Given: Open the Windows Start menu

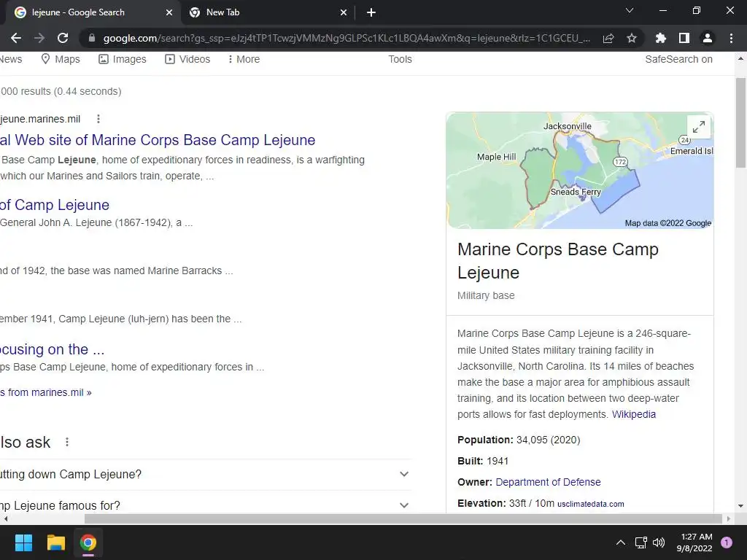Looking at the screenshot, I should pyautogui.click(x=23, y=542).
